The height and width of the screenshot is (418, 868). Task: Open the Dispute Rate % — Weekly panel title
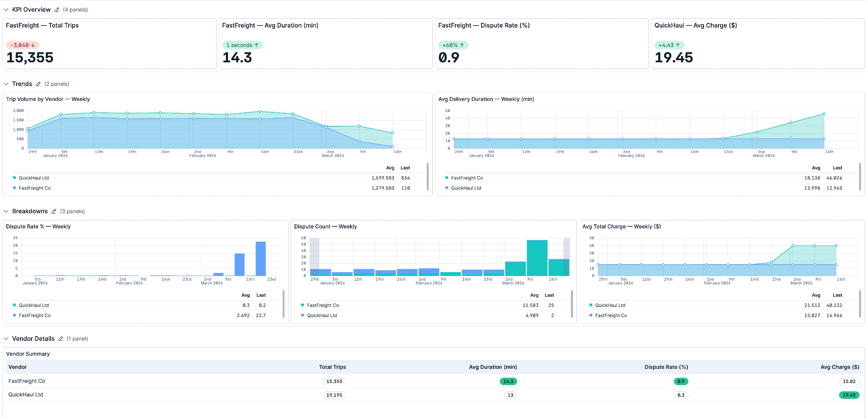click(x=38, y=227)
